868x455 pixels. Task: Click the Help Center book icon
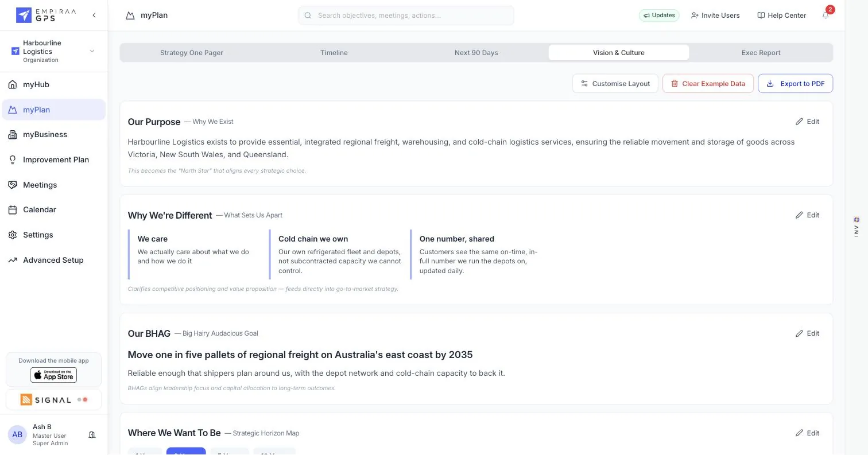[x=761, y=15]
